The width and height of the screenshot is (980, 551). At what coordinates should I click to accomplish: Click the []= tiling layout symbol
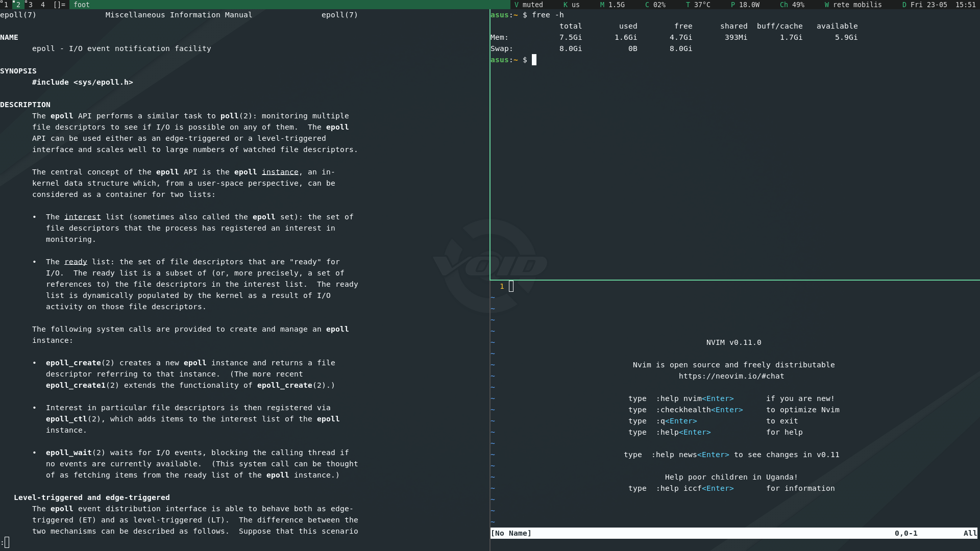(x=59, y=5)
